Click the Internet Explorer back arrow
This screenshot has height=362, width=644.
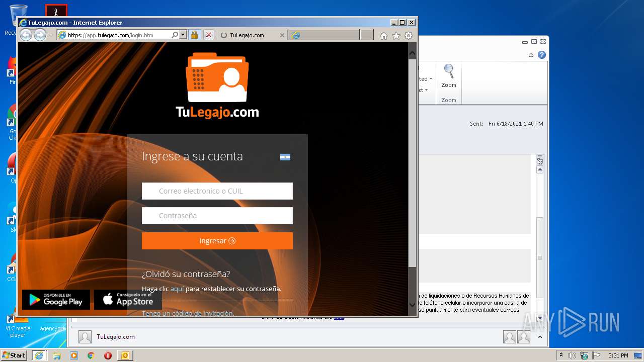click(26, 35)
